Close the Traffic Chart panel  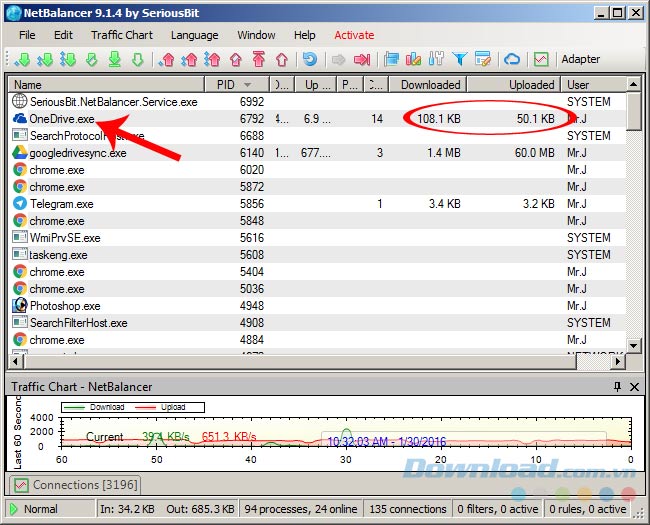tap(634, 386)
